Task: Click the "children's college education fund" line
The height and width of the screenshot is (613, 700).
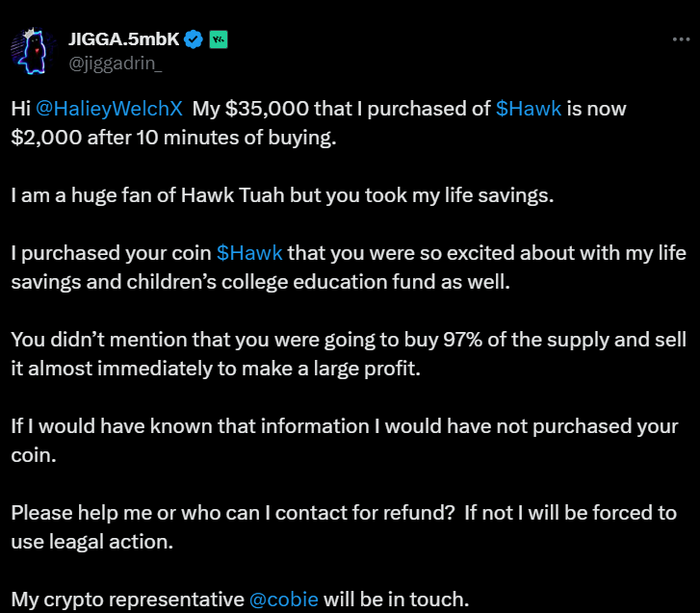Action: coord(260,282)
